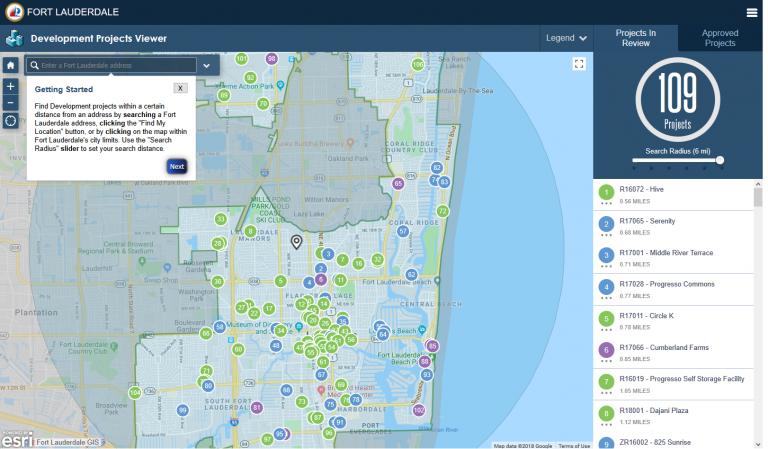The image size is (768, 449).
Task: Click the black location pin on map
Action: coord(296,242)
